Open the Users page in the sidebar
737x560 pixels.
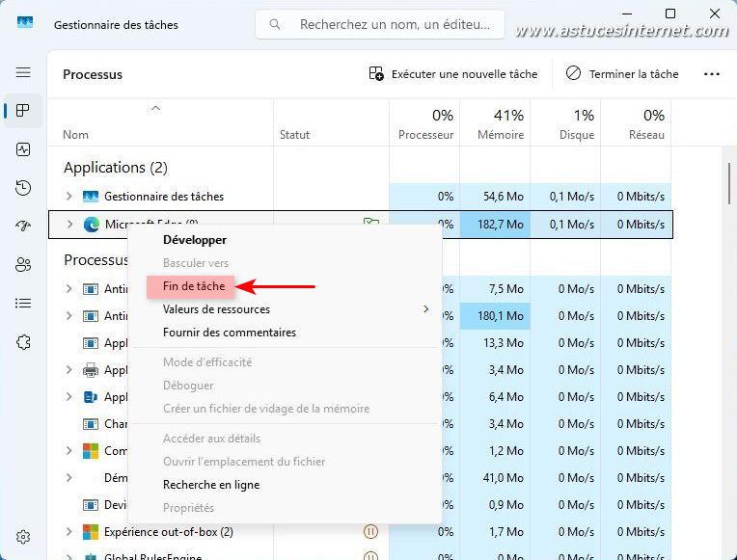point(23,265)
